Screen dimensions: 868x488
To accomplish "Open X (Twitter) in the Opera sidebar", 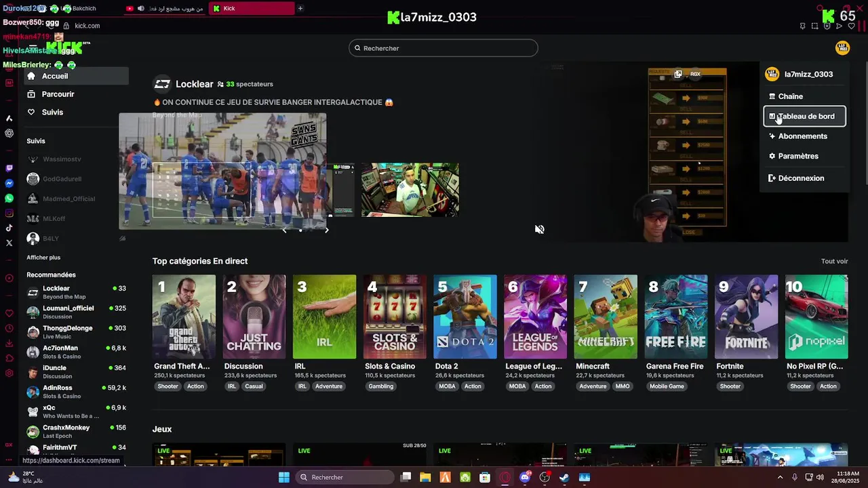I will 9,243.
